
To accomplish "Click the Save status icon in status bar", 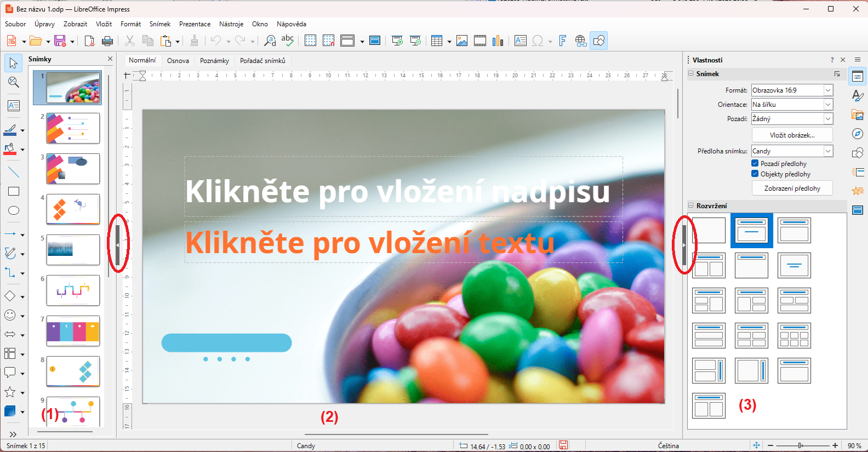I will click(563, 445).
